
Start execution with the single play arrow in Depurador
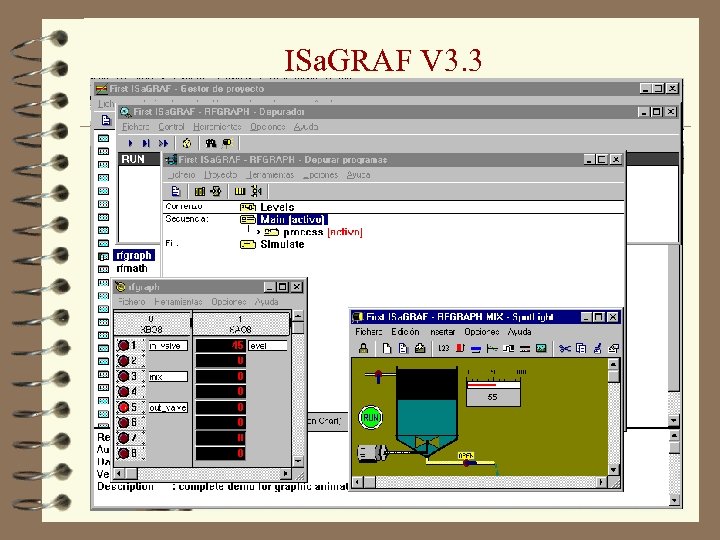(130, 143)
